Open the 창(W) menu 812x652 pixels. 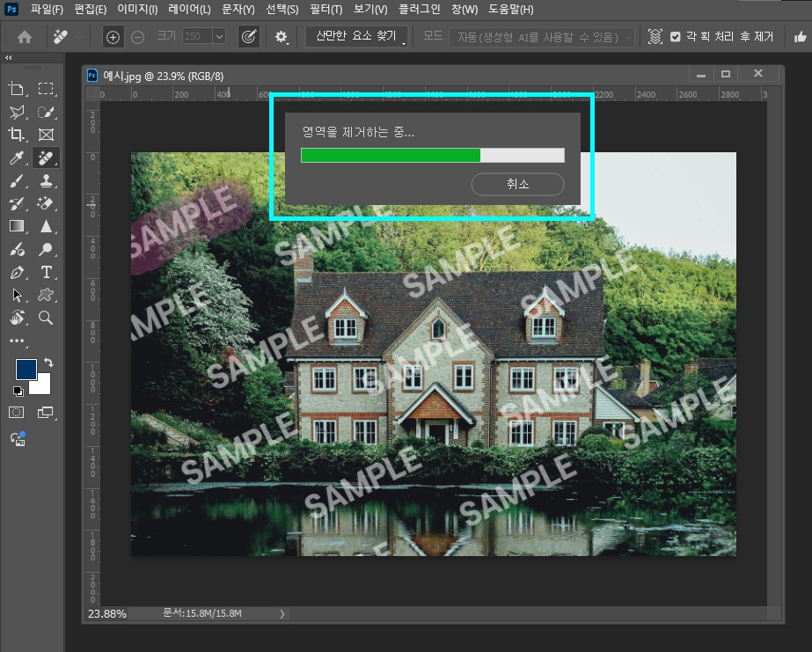click(x=465, y=10)
